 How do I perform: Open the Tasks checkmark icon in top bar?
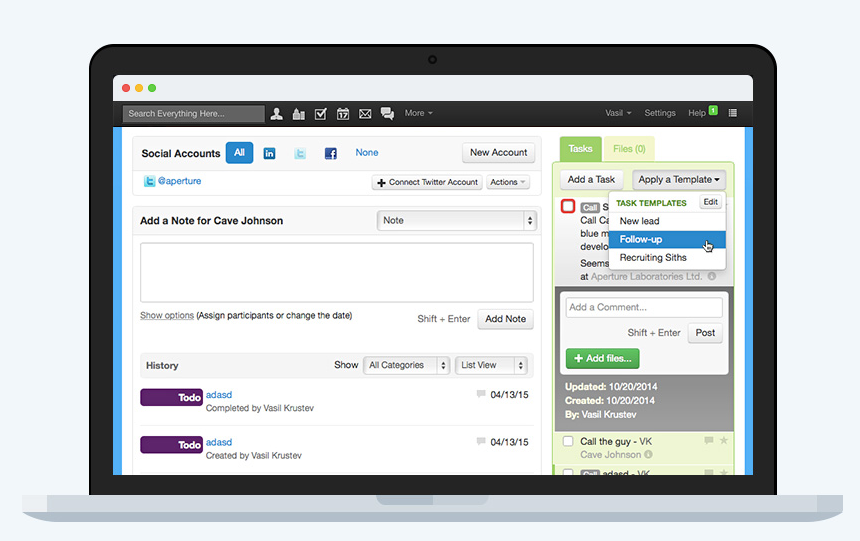click(x=321, y=114)
